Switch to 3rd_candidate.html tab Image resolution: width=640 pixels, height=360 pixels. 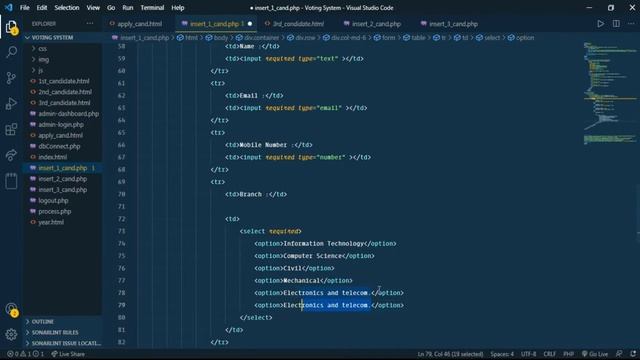(x=298, y=24)
